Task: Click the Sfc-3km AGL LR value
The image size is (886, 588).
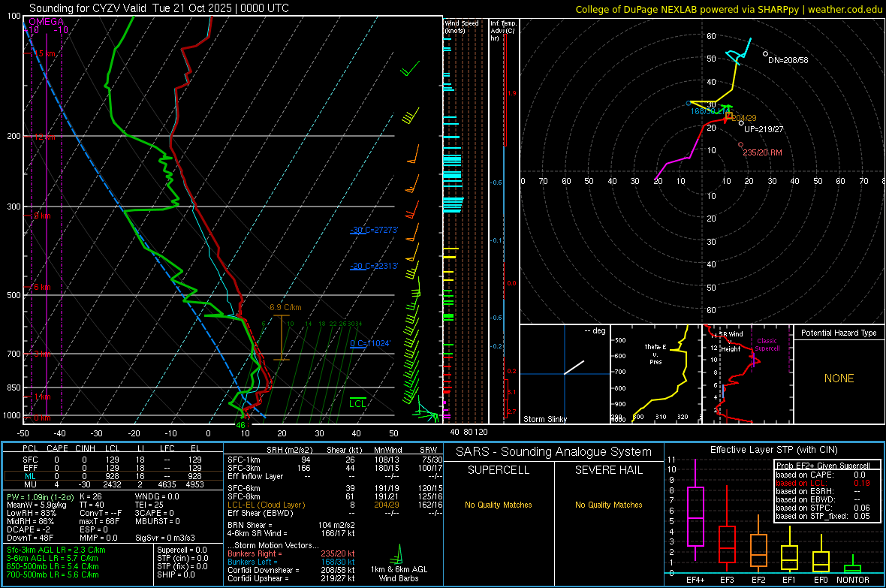Action: point(56,550)
